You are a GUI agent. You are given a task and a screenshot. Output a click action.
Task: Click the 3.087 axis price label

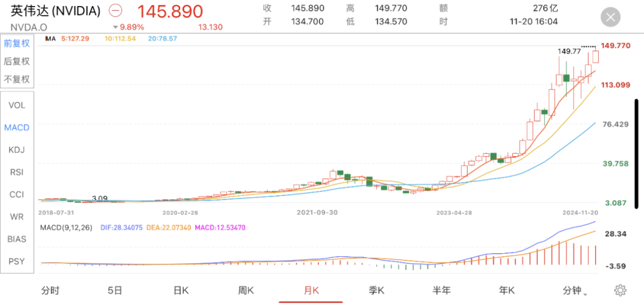(615, 203)
